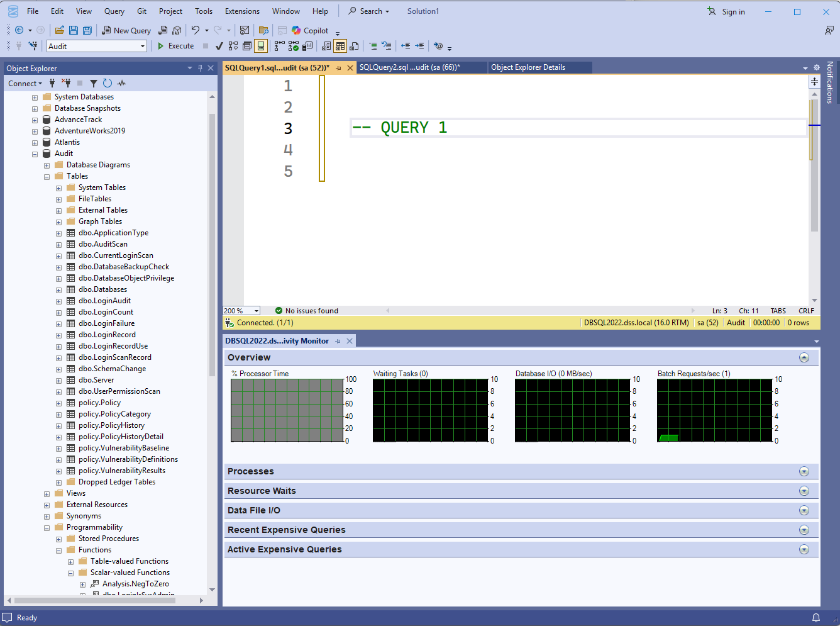Toggle auto-hide pin on Object Explorer
The image size is (840, 626).
pyautogui.click(x=200, y=68)
